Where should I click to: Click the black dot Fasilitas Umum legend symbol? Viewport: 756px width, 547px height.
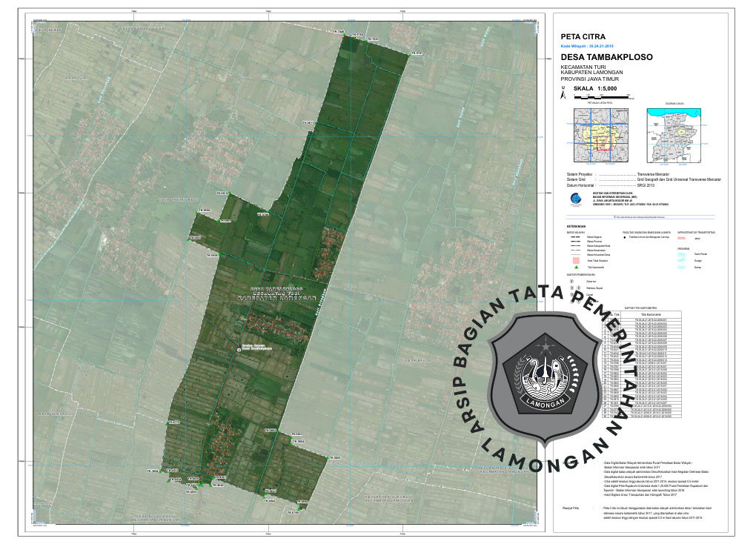[x=624, y=237]
